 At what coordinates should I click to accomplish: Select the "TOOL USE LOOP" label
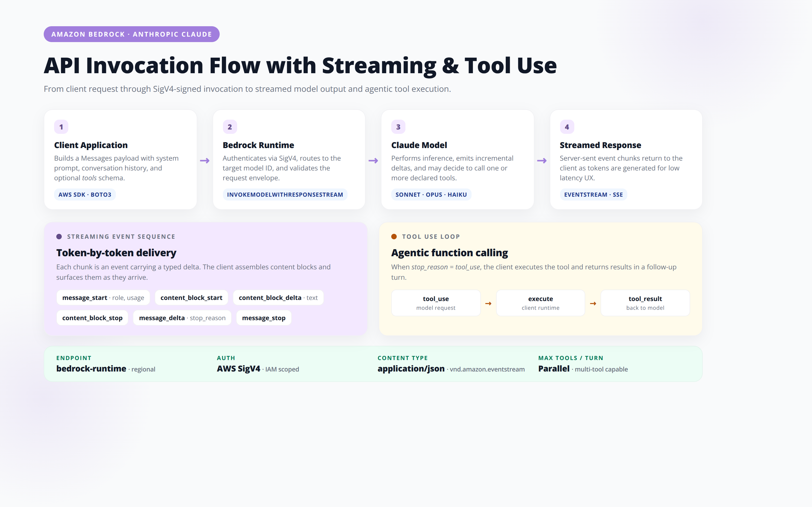point(431,236)
